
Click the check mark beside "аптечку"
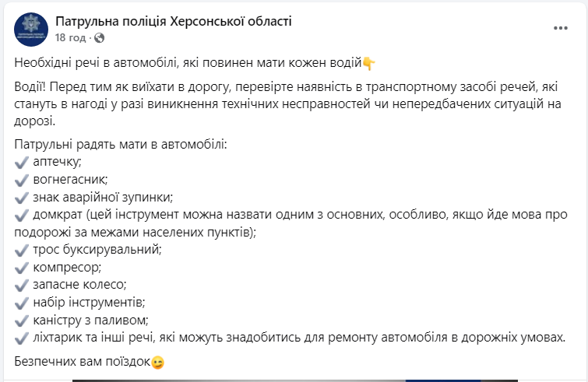click(x=22, y=162)
